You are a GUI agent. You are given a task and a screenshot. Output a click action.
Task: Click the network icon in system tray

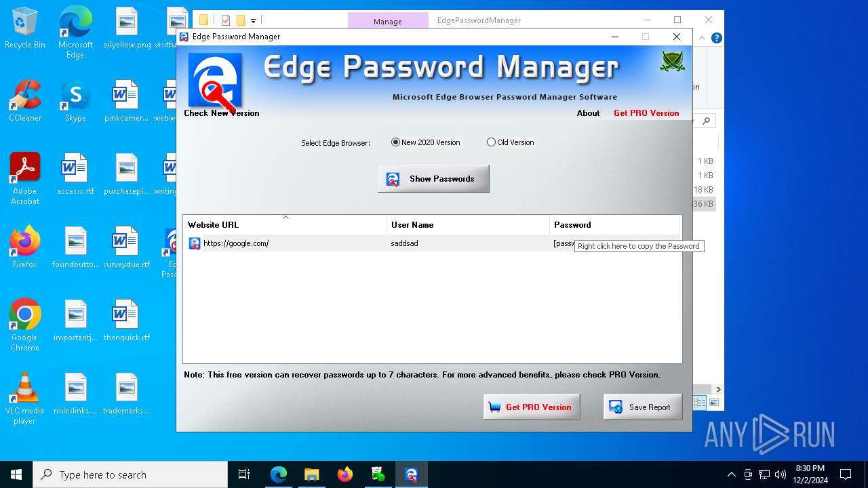coord(764,474)
